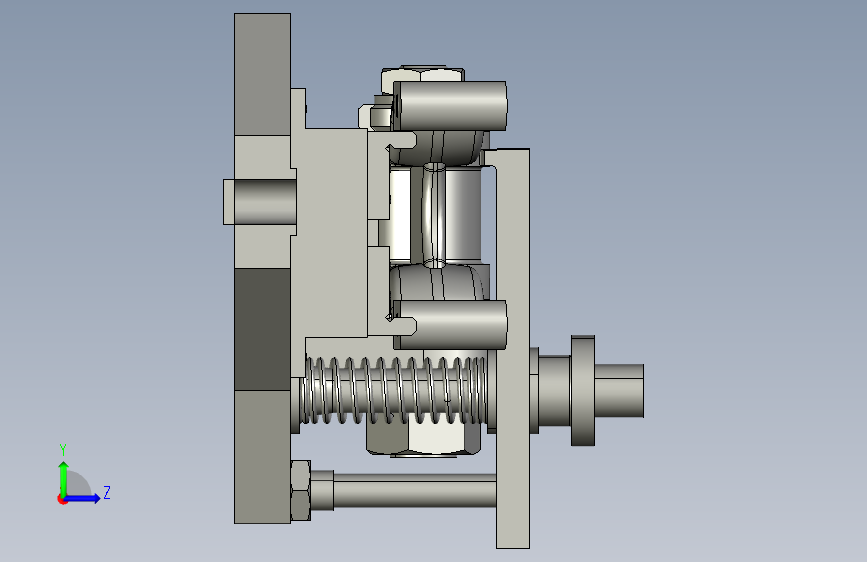The width and height of the screenshot is (867, 562).
Task: Select the stub shaft protruding from left plate
Action: [259, 202]
